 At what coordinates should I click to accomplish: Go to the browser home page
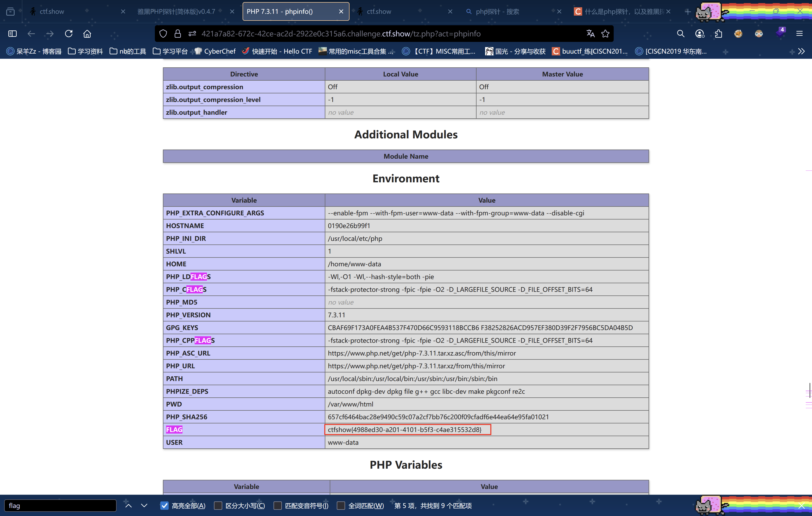pyautogui.click(x=87, y=34)
